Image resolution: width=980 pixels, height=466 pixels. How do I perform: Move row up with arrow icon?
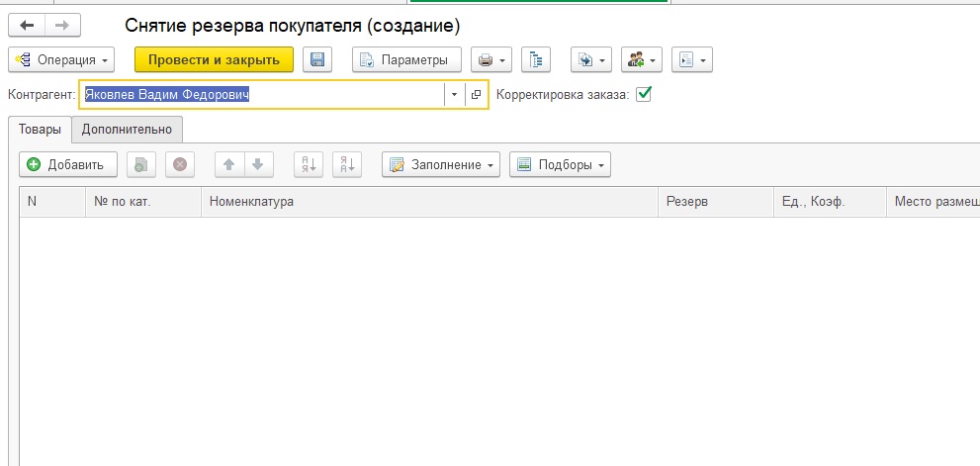pyautogui.click(x=229, y=164)
